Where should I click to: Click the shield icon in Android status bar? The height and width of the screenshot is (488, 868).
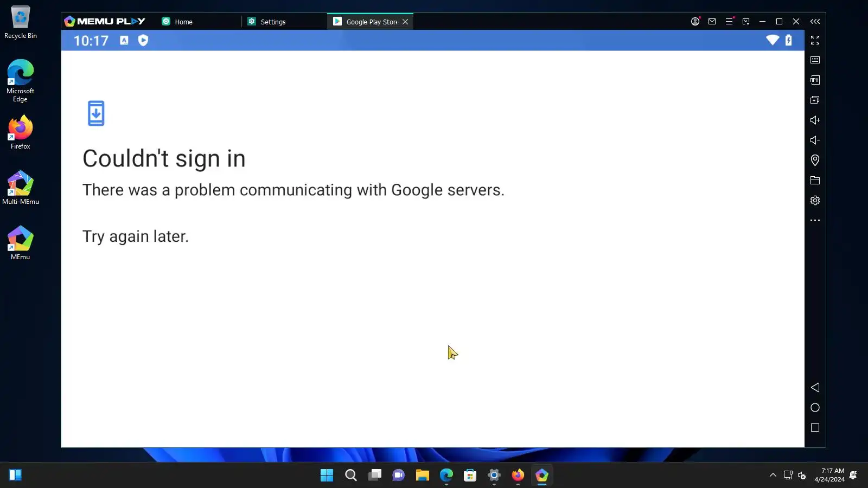pos(143,40)
